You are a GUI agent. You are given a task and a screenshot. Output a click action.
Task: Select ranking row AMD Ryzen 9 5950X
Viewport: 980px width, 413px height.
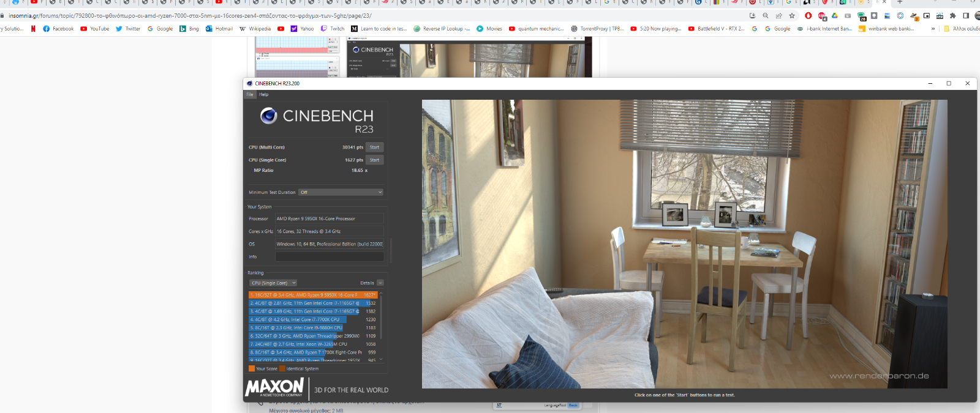pyautogui.click(x=313, y=295)
